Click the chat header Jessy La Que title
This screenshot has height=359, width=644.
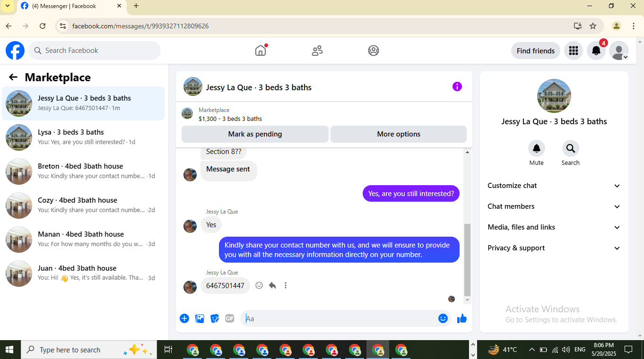[x=259, y=87]
